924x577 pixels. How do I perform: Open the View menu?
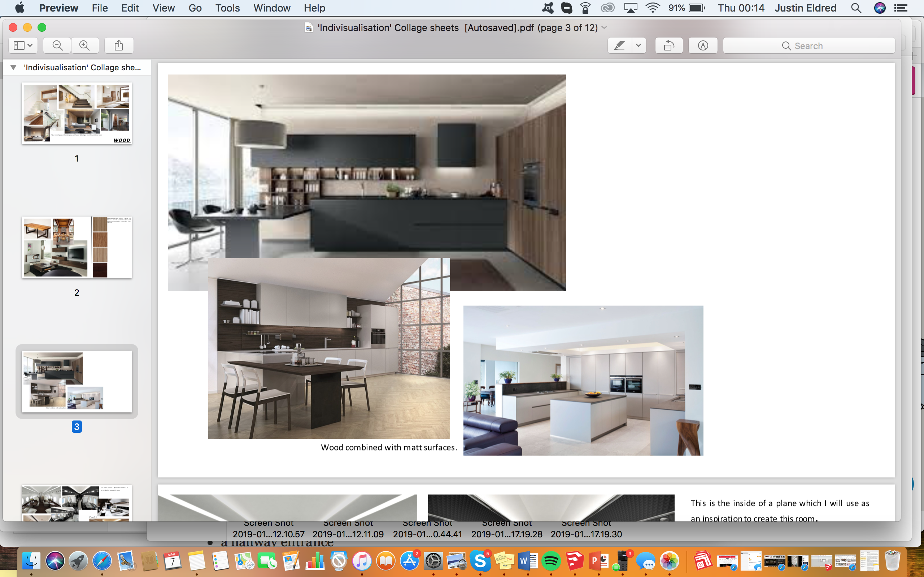click(x=164, y=8)
